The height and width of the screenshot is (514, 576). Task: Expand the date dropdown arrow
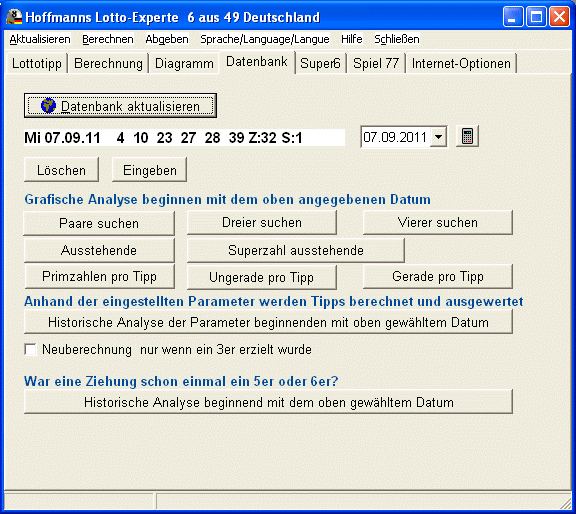[x=438, y=137]
